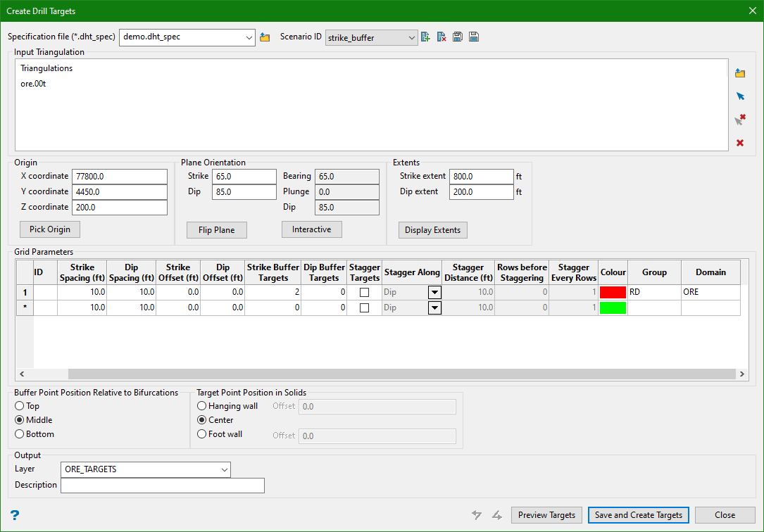The height and width of the screenshot is (532, 764).
Task: Open help with the question mark icon
Action: (x=14, y=515)
